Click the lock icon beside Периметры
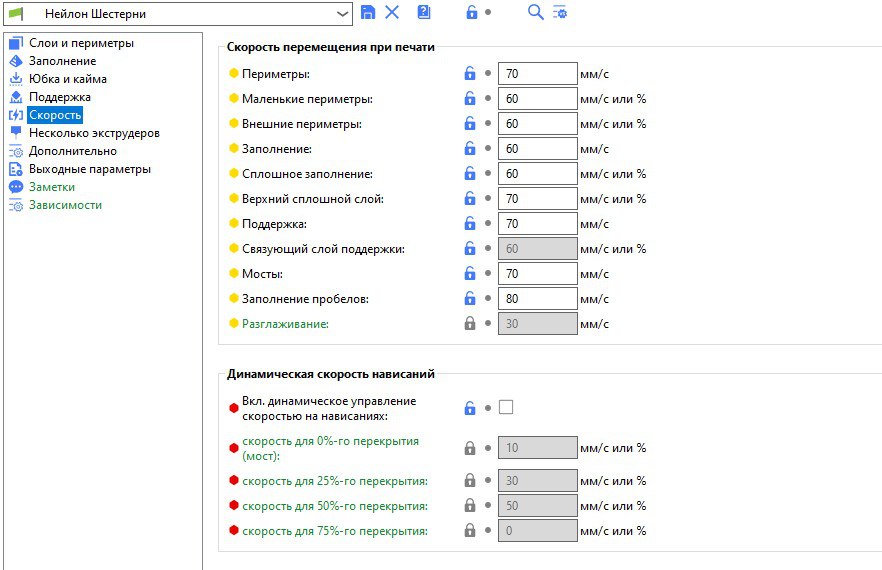Image resolution: width=882 pixels, height=570 pixels. tap(470, 74)
